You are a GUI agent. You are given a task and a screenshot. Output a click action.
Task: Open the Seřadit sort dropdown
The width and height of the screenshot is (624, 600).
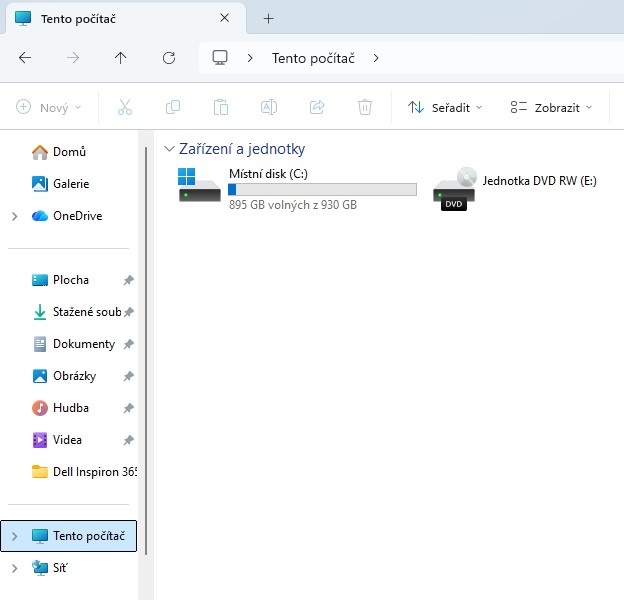click(445, 107)
